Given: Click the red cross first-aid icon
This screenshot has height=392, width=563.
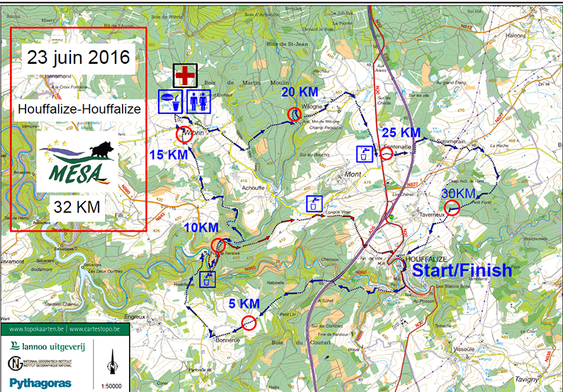Looking at the screenshot, I should [x=185, y=75].
